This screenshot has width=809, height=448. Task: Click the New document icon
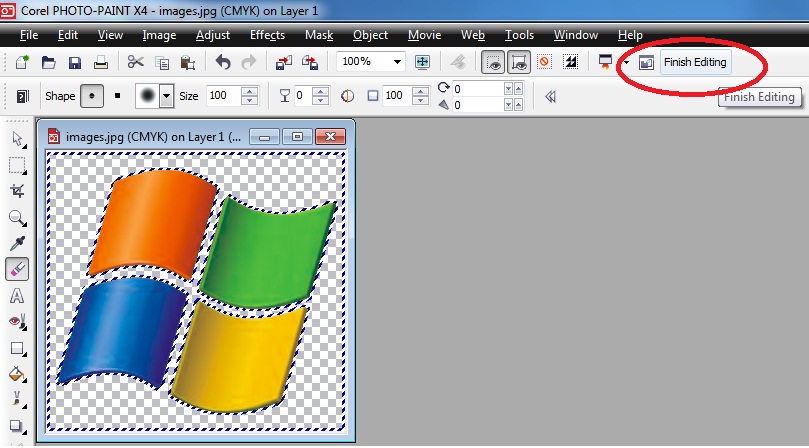point(22,62)
